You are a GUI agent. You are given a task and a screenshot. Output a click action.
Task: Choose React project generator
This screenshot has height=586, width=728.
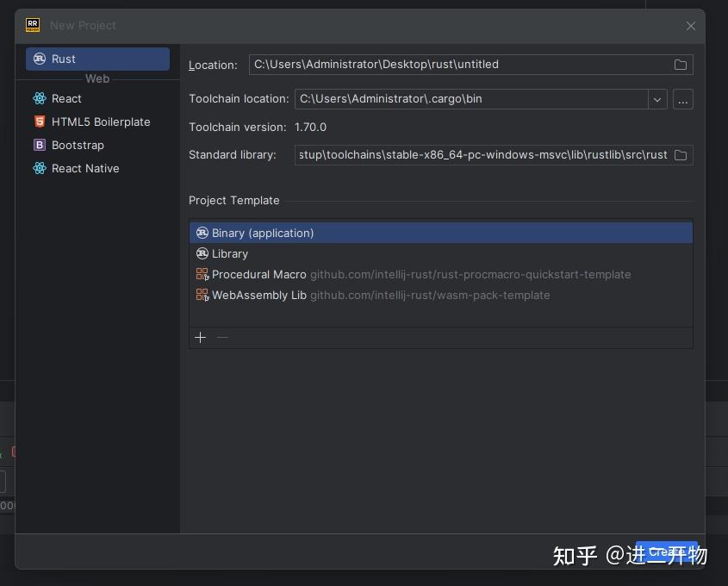pyautogui.click(x=66, y=99)
